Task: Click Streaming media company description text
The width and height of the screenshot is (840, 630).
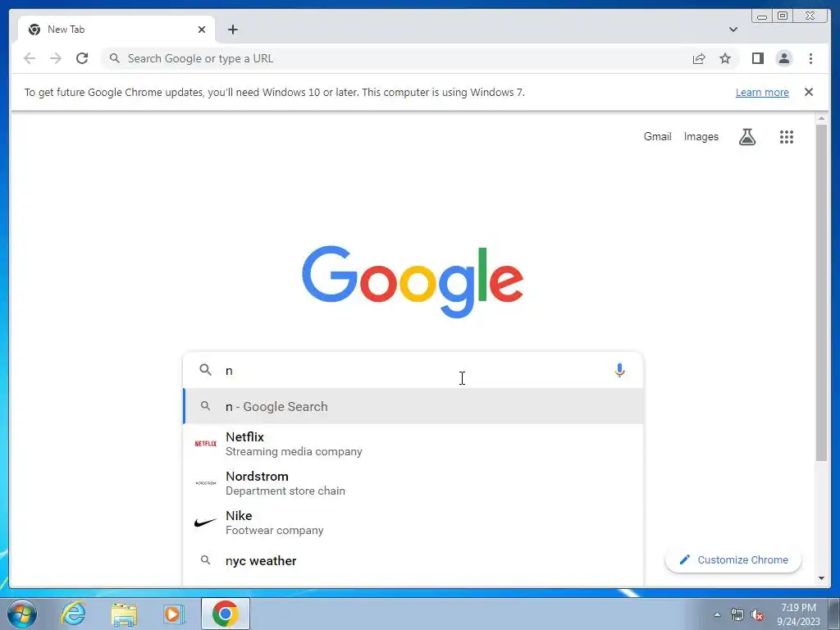Action: (x=294, y=452)
